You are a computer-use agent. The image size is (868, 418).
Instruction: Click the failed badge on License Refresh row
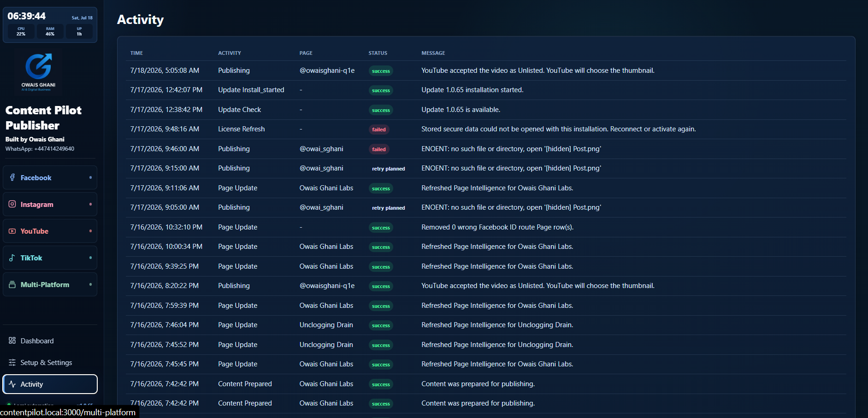pos(379,130)
